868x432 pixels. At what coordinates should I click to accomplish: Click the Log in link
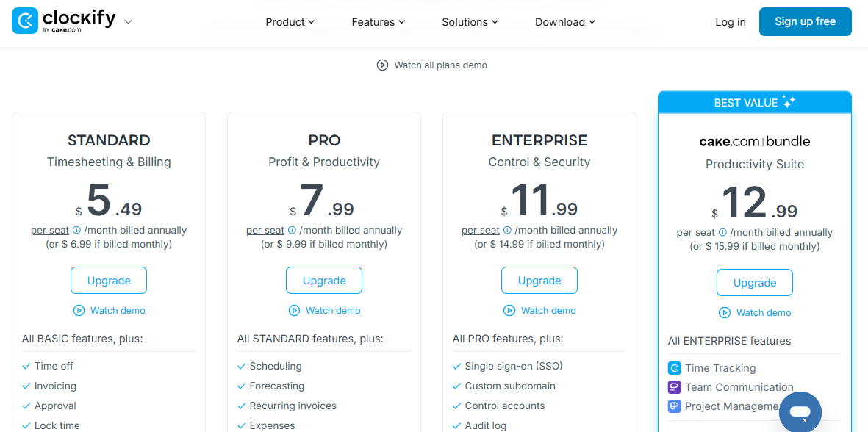pos(730,22)
